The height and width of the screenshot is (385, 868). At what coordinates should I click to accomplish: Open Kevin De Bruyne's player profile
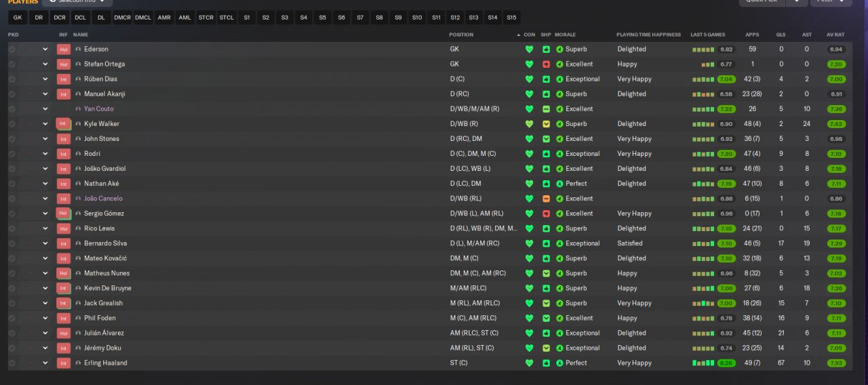(x=108, y=288)
